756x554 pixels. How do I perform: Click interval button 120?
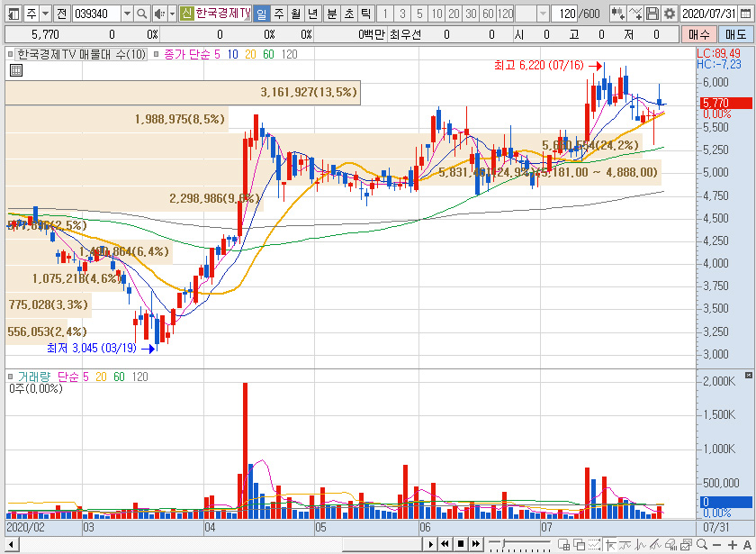505,14
